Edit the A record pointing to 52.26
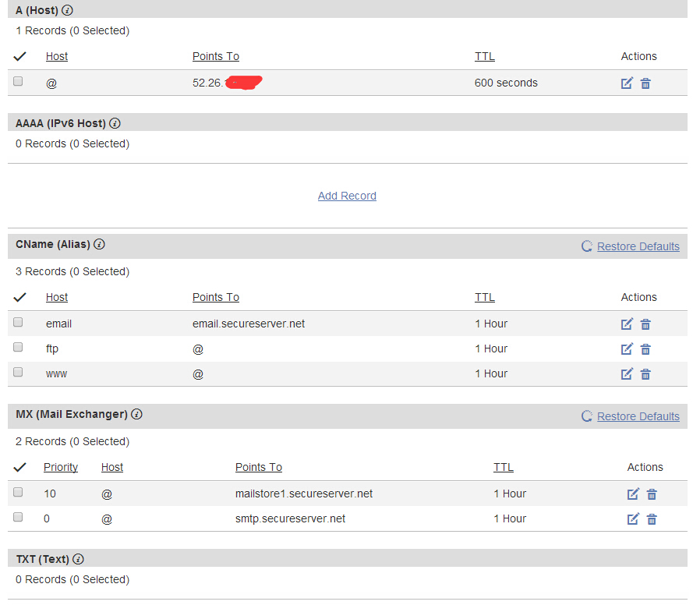 coord(627,83)
